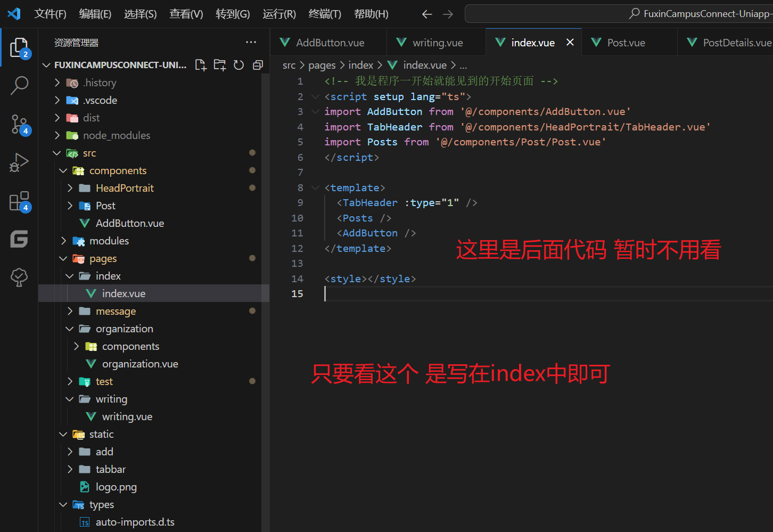The height and width of the screenshot is (532, 773).
Task: Open the 帮助(H) menu
Action: click(x=371, y=14)
